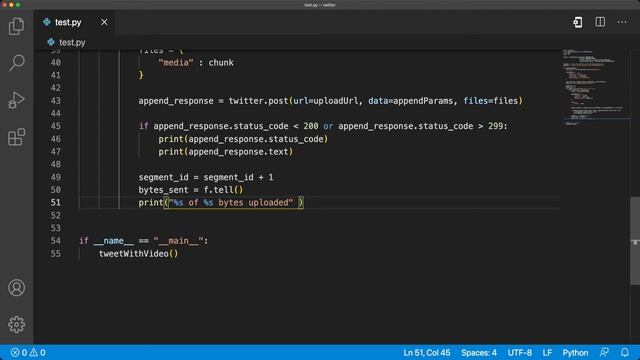Viewport: 640px width, 360px height.
Task: Open the Explorer view in activity bar
Action: pos(16,27)
